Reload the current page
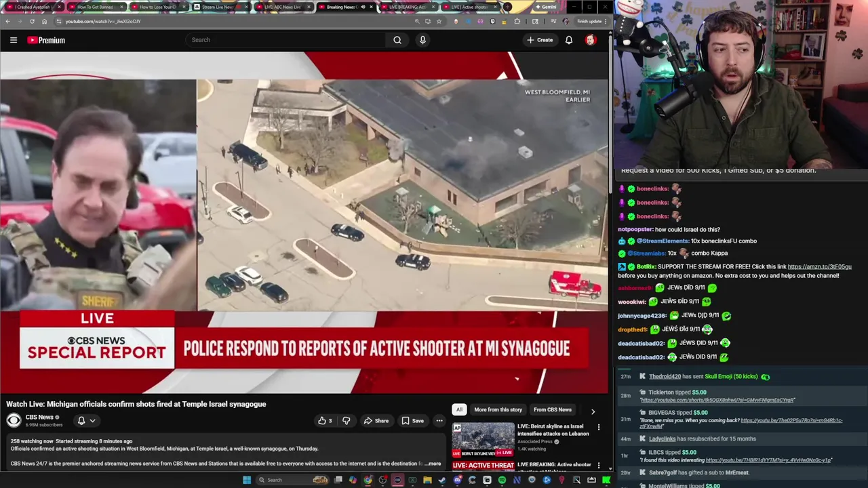 click(32, 21)
